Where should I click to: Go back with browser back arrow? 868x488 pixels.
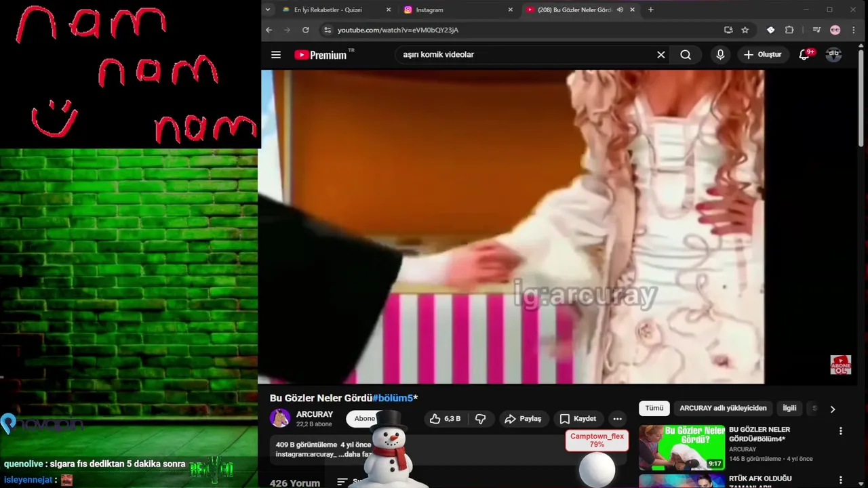(269, 30)
